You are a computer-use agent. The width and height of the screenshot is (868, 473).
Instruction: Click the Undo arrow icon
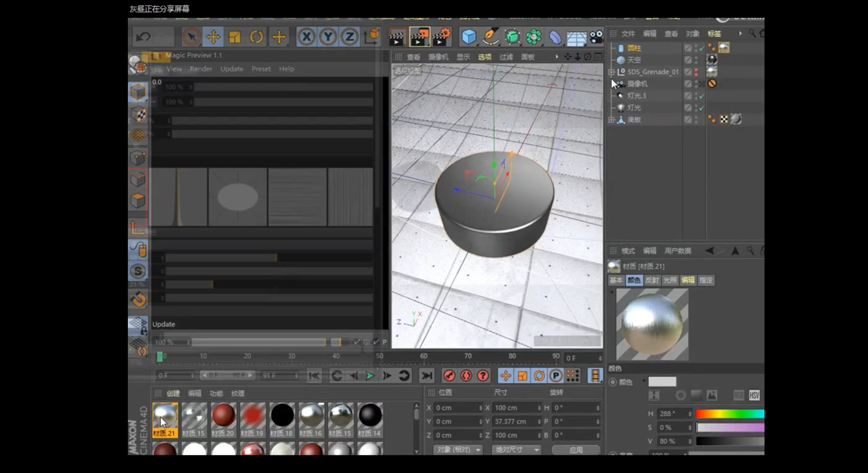pos(143,37)
